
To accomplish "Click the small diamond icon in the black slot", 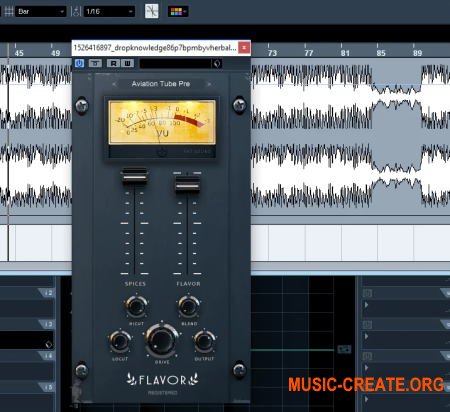I will (49, 344).
